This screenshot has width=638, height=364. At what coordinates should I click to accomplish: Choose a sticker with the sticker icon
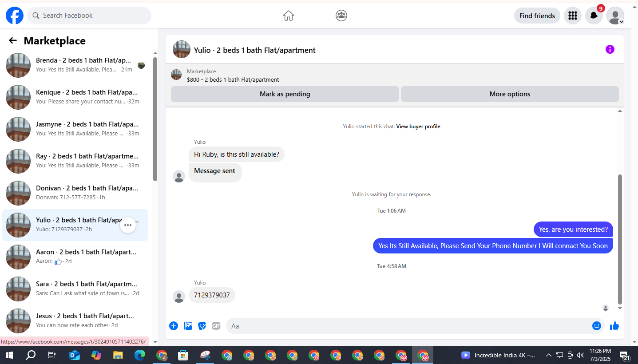[x=202, y=326]
